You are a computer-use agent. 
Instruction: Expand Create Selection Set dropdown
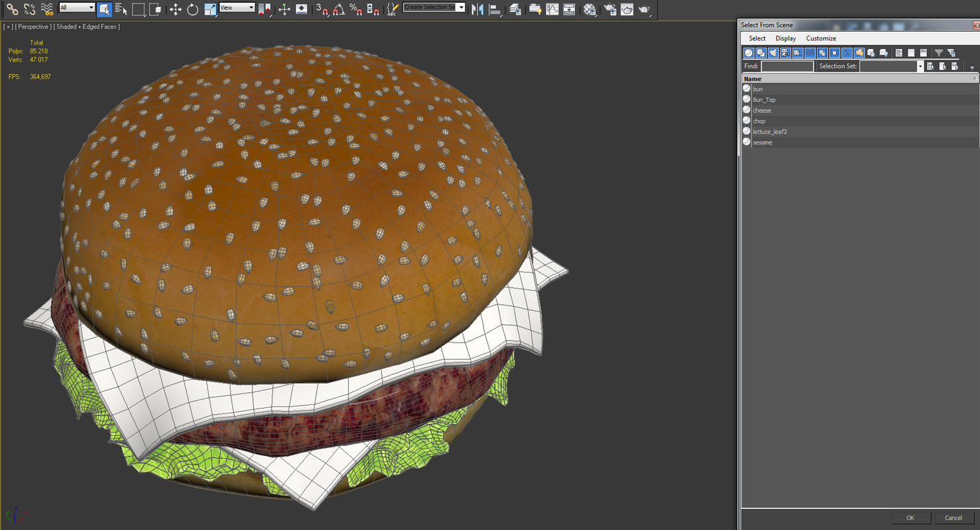(x=461, y=7)
